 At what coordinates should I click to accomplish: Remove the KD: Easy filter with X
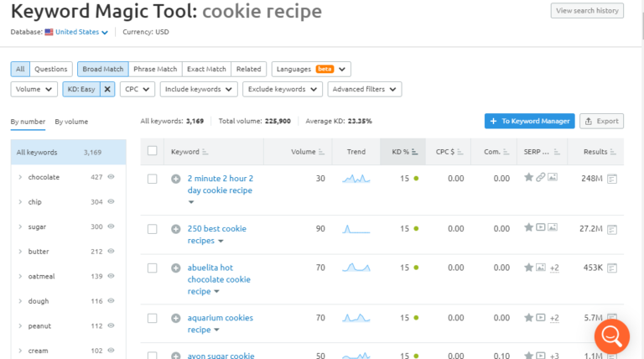(x=107, y=89)
